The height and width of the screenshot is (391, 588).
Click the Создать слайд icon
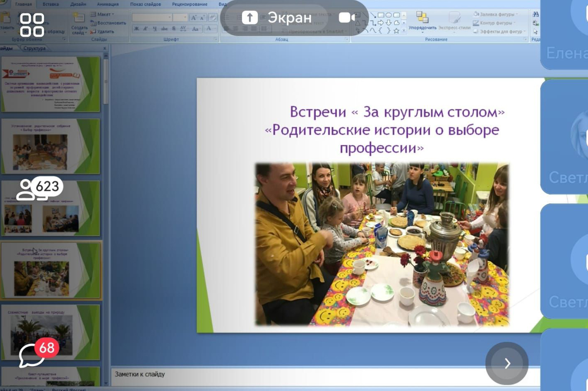(79, 24)
